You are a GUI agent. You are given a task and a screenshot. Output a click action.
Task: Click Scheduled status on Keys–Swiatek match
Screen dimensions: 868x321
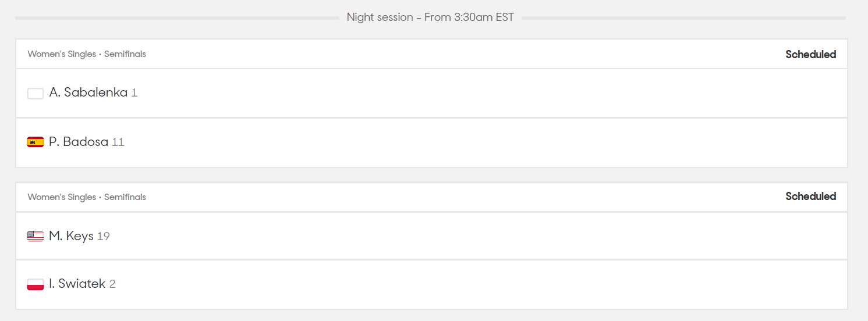[x=810, y=196]
